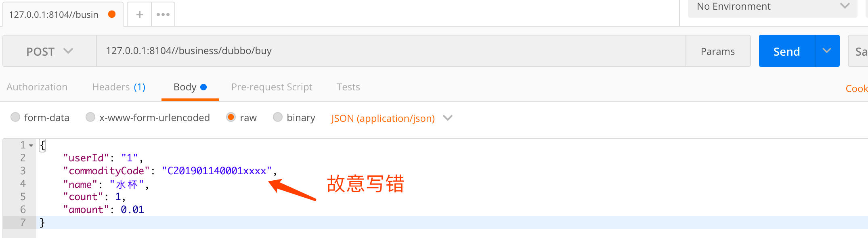Select the form-data radio option
Viewport: 868px width, 238px height.
click(x=15, y=117)
